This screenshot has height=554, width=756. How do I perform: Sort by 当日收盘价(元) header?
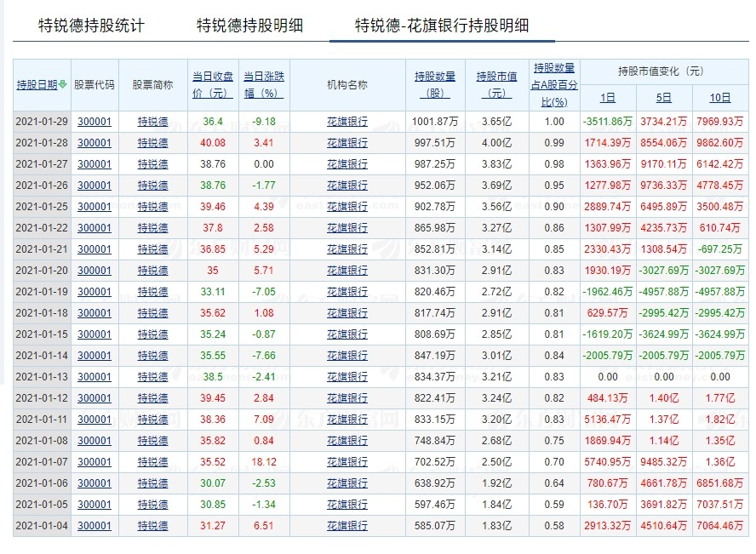tap(213, 85)
